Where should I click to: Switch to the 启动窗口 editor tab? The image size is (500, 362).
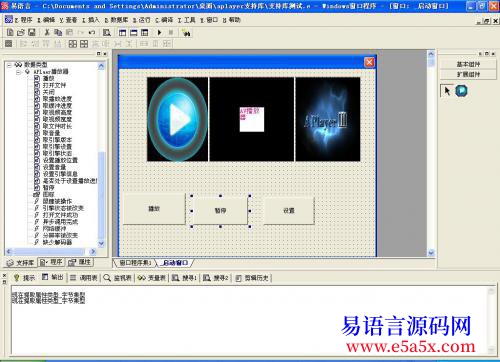pyautogui.click(x=175, y=263)
